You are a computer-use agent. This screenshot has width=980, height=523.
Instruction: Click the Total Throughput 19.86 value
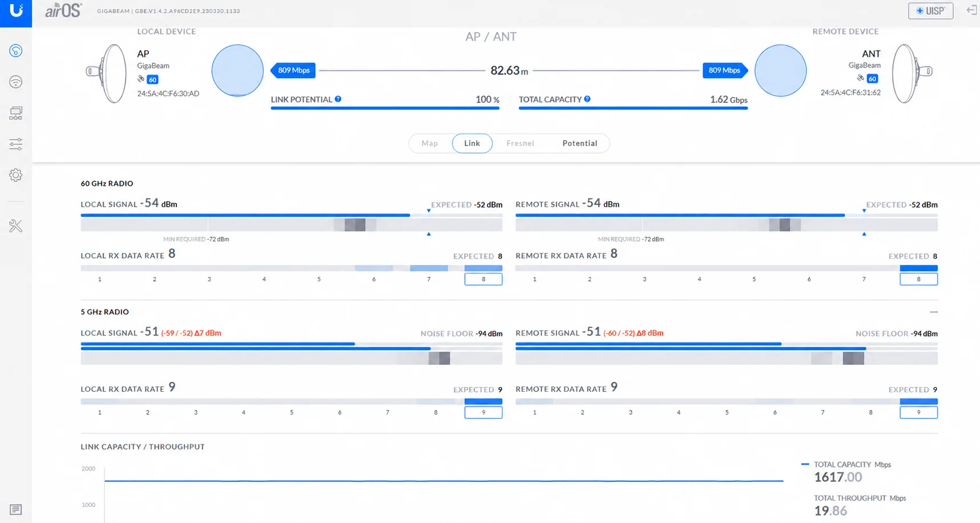[830, 511]
